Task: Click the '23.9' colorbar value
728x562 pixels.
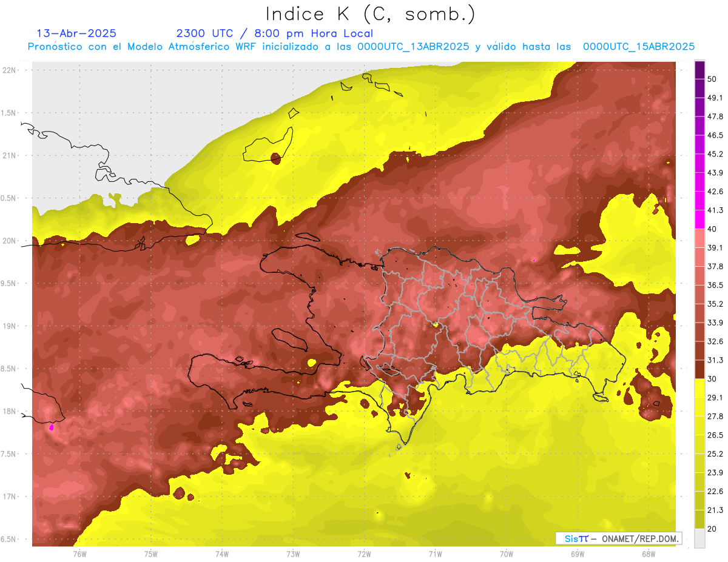Action: (x=715, y=473)
